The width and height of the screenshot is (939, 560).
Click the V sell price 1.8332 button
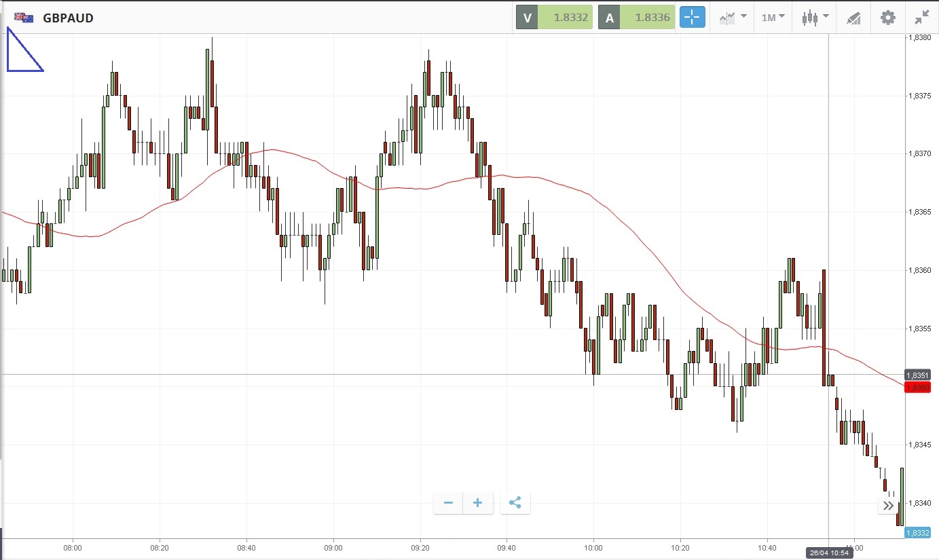coord(554,18)
